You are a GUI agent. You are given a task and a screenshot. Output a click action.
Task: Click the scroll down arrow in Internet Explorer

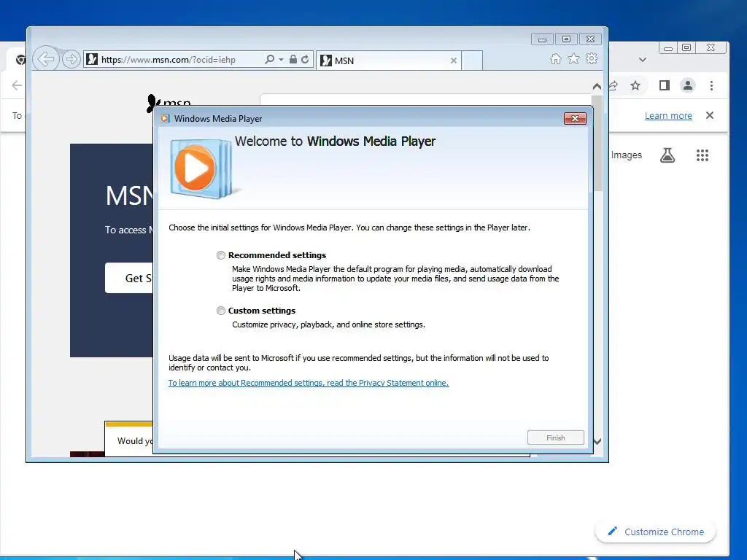[x=597, y=441]
